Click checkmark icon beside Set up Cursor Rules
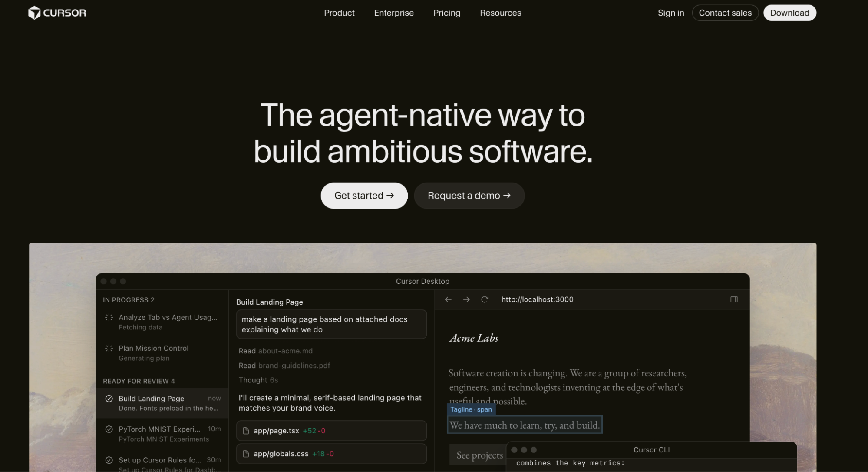Image resolution: width=868 pixels, height=472 pixels. [x=109, y=460]
